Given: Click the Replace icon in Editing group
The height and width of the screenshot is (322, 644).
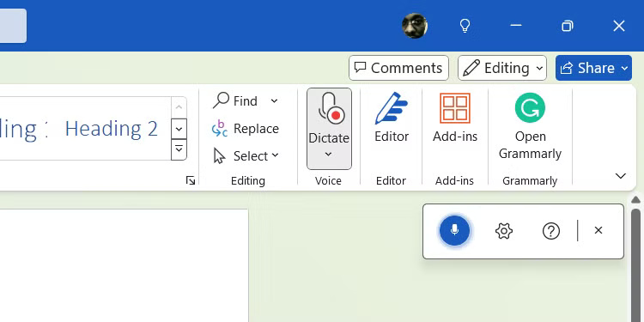Looking at the screenshot, I should (219, 129).
